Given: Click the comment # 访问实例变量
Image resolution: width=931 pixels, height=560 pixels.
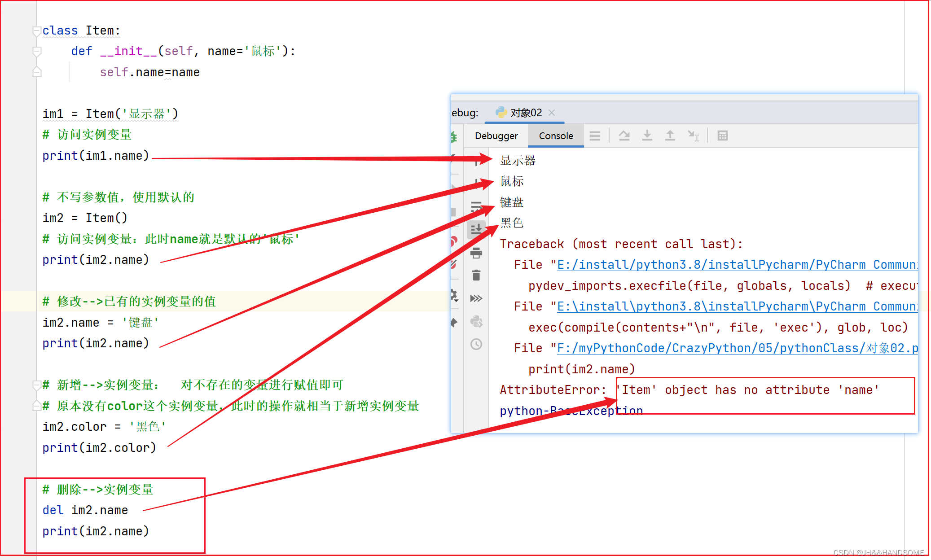Looking at the screenshot, I should (x=87, y=135).
